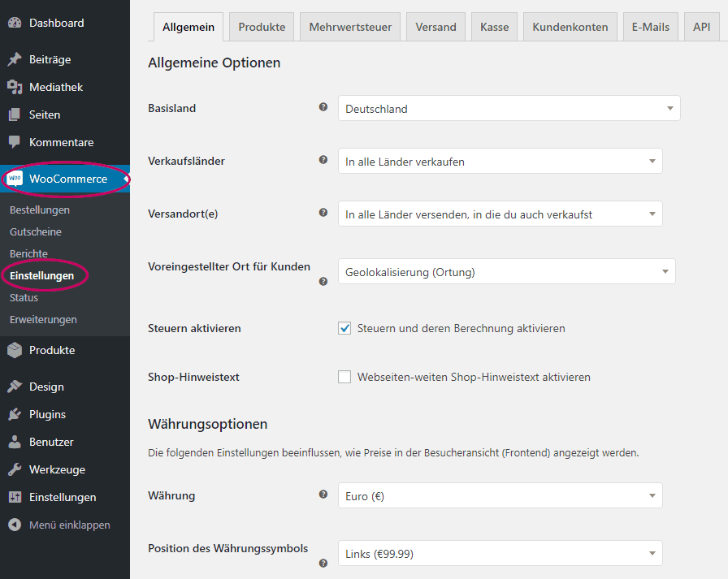This screenshot has height=579, width=728.
Task: Open the Währung dropdown set to Euro
Action: tap(500, 495)
